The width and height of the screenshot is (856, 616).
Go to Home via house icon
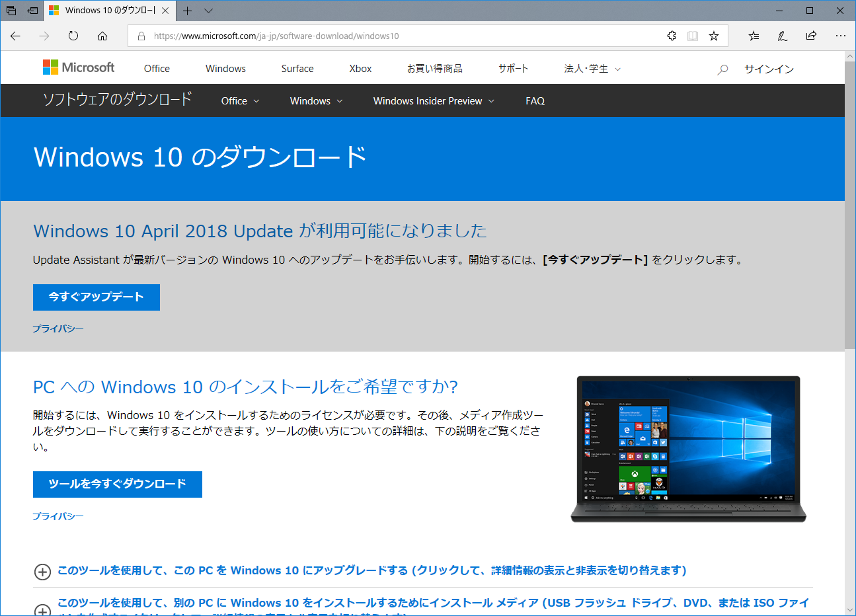102,36
